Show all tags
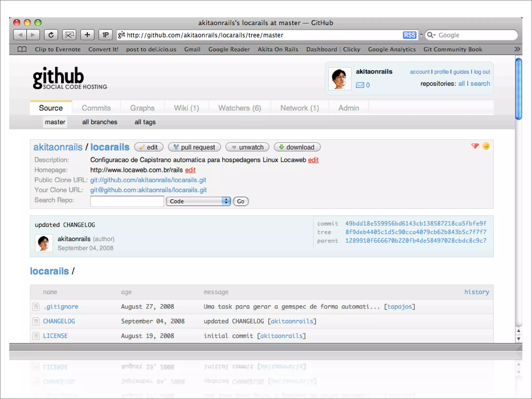Image resolution: width=532 pixels, height=399 pixels. click(x=145, y=122)
